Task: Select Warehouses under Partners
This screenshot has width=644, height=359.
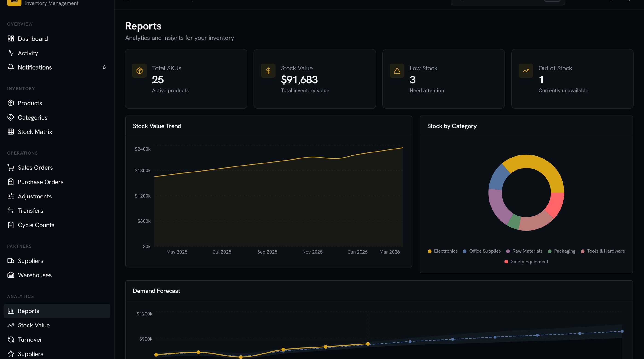Action: click(x=57, y=275)
